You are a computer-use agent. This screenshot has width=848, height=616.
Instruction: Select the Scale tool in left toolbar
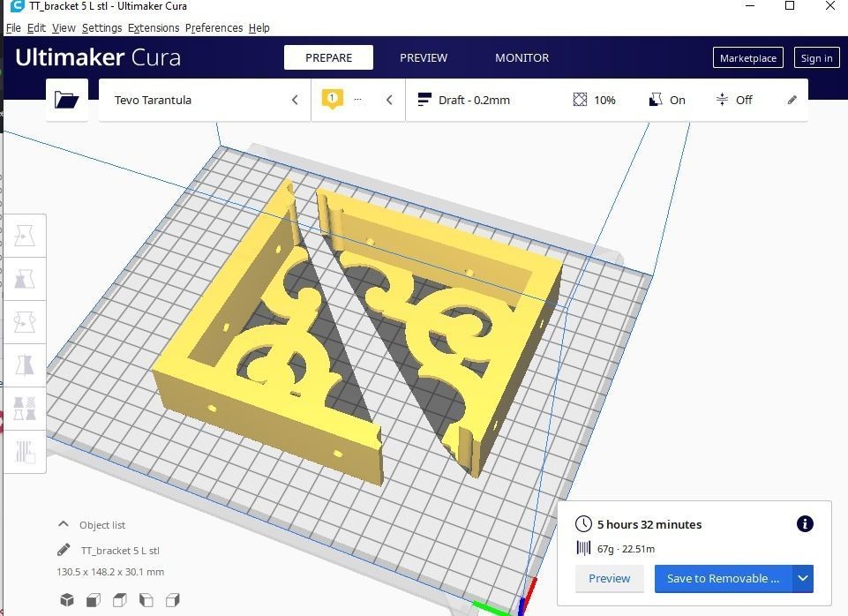point(25,279)
